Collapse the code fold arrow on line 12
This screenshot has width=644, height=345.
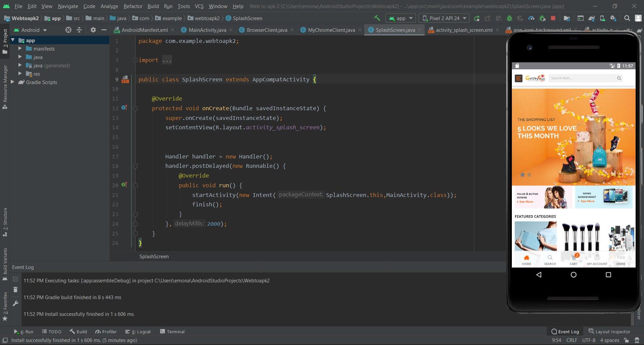point(136,108)
